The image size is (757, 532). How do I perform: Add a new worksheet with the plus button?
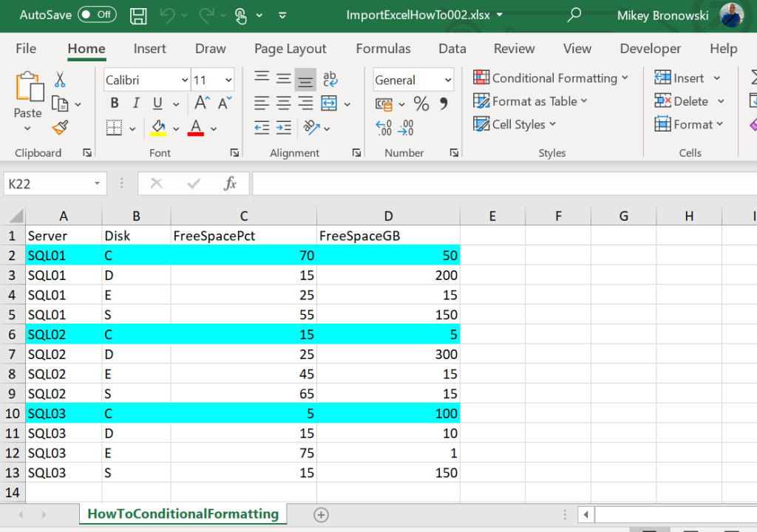[321, 514]
